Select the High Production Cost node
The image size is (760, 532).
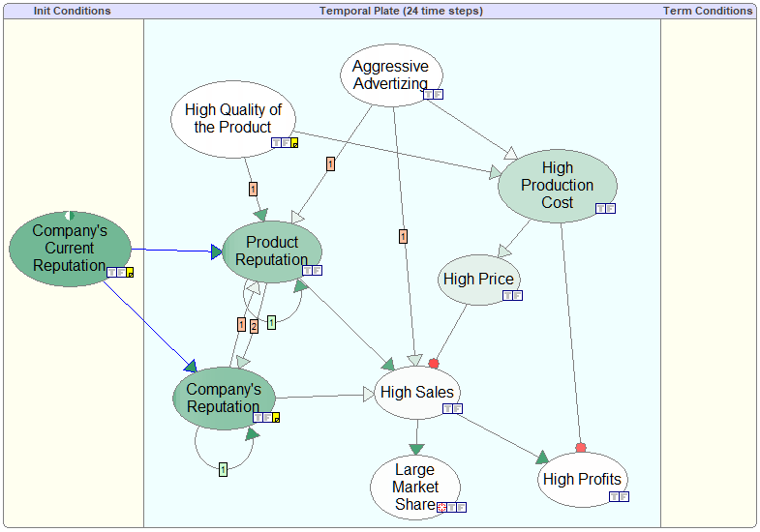point(558,186)
